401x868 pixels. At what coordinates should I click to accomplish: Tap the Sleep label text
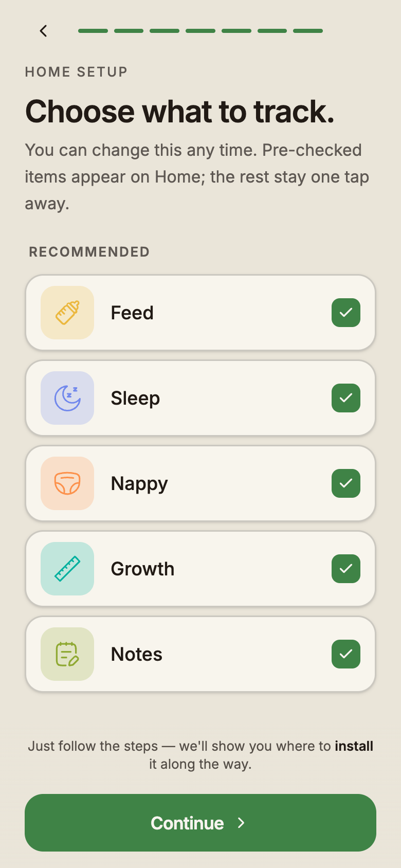pyautogui.click(x=136, y=399)
